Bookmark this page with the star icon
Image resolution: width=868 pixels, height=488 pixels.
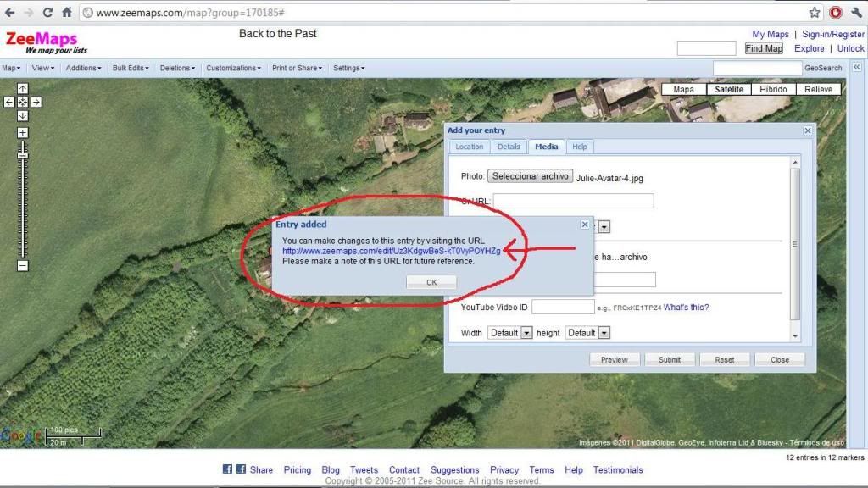(x=815, y=13)
